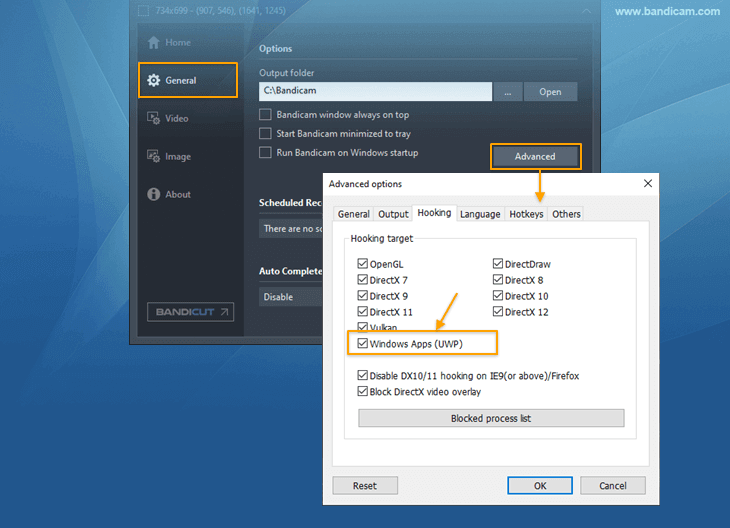Viewport: 730px width, 528px height.
Task: Open the output folder with Open button
Action: pos(550,92)
